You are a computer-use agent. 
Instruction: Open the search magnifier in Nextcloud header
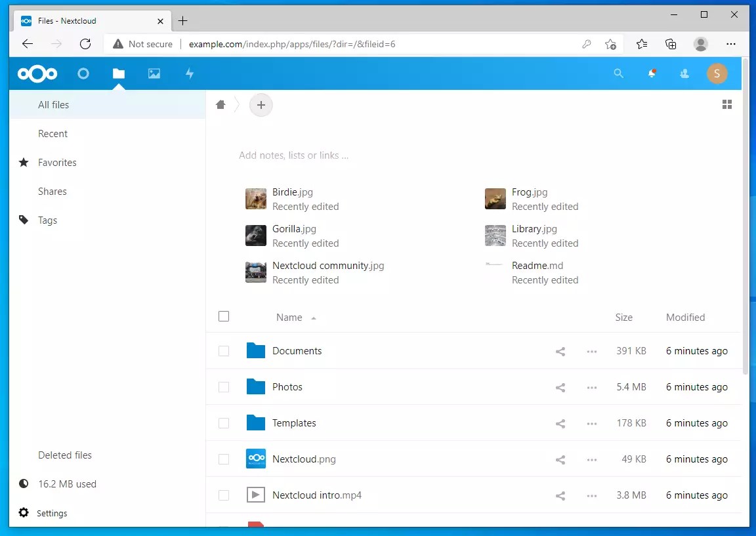click(x=619, y=73)
